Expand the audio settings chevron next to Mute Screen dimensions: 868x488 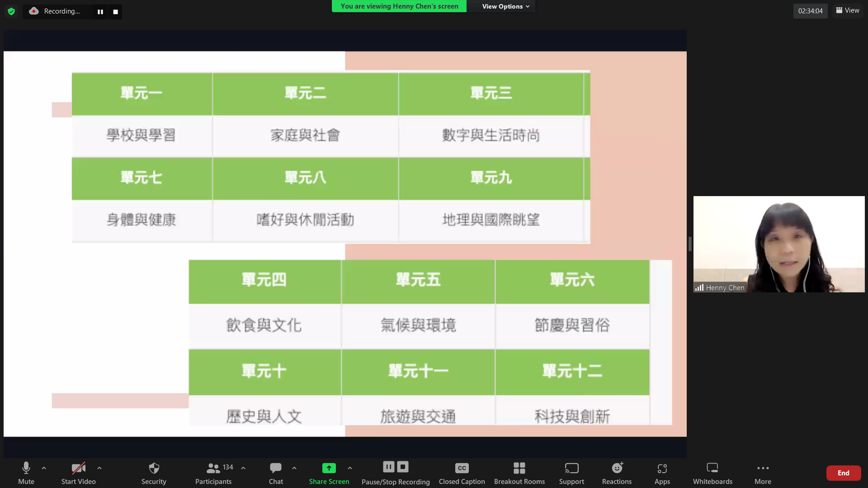(43, 469)
